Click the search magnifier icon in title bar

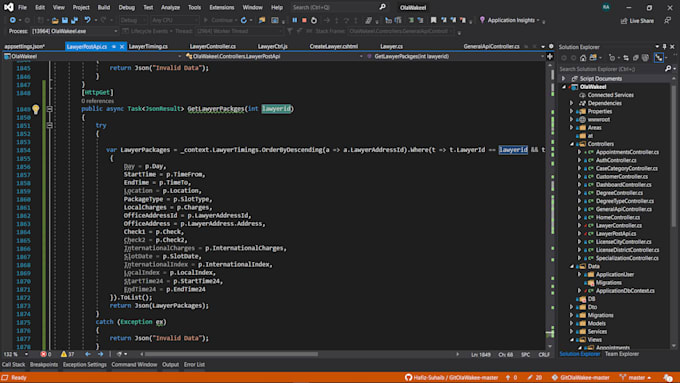pyautogui.click(x=382, y=7)
